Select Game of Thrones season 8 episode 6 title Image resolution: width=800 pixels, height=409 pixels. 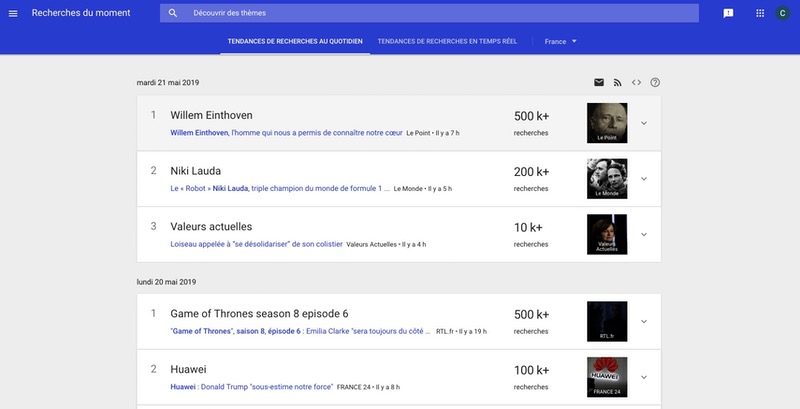(259, 314)
